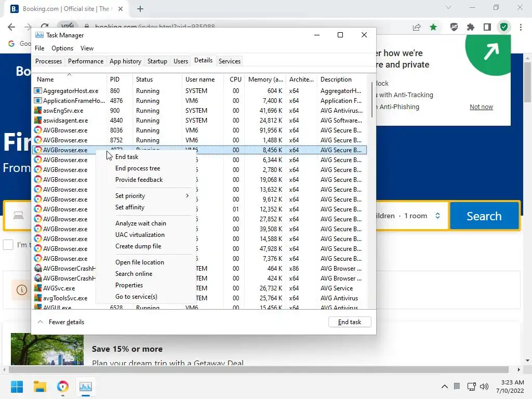Choose End task in the context menu
This screenshot has height=399, width=532.
pos(146,157)
